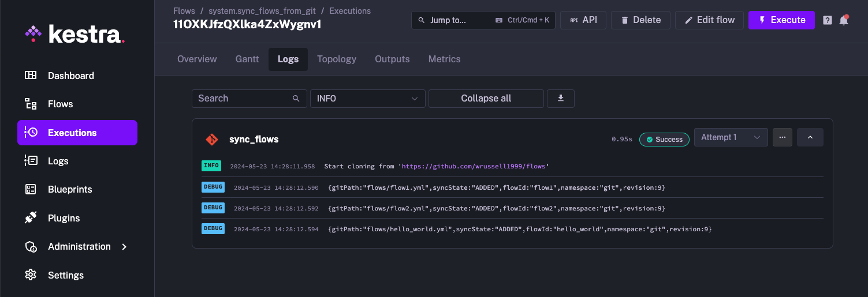Switch to the Topology tab
The height and width of the screenshot is (297, 868).
point(337,59)
